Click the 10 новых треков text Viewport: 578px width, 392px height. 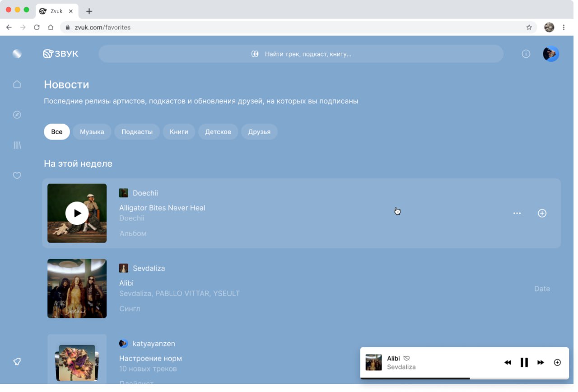pos(148,369)
